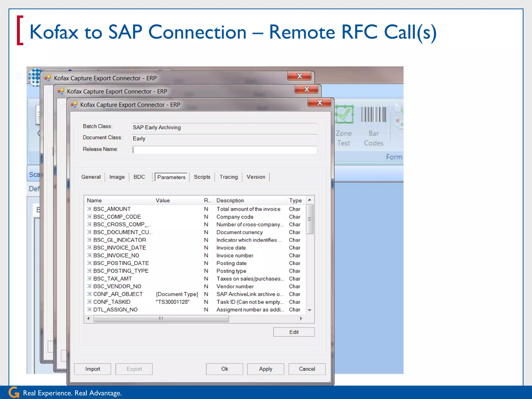The width and height of the screenshot is (532, 399).
Task: Sort by the Name column header
Action: [x=119, y=201]
